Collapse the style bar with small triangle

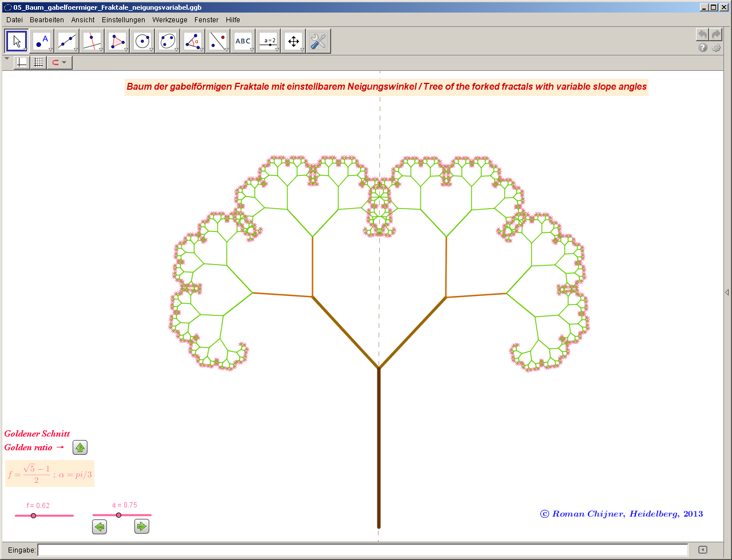coord(7,59)
